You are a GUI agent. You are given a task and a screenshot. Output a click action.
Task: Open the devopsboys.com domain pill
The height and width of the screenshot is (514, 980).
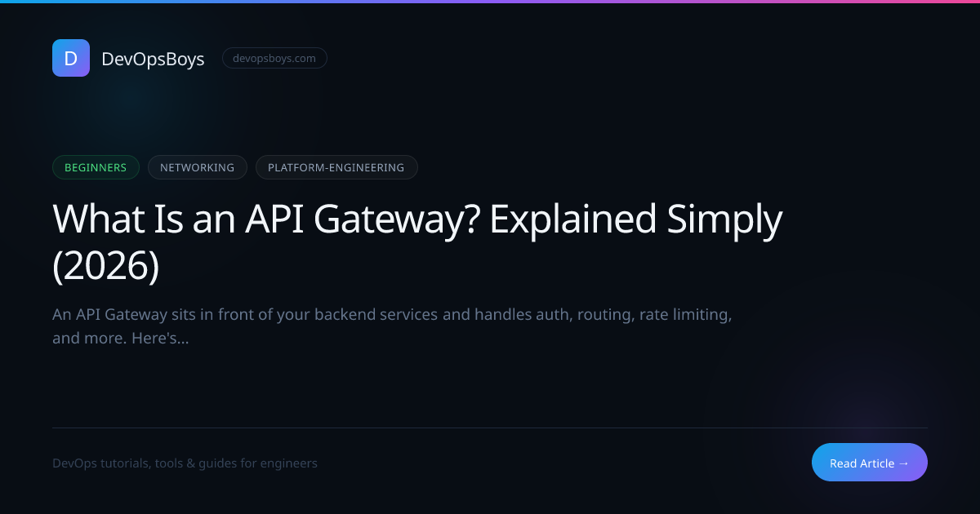[274, 58]
